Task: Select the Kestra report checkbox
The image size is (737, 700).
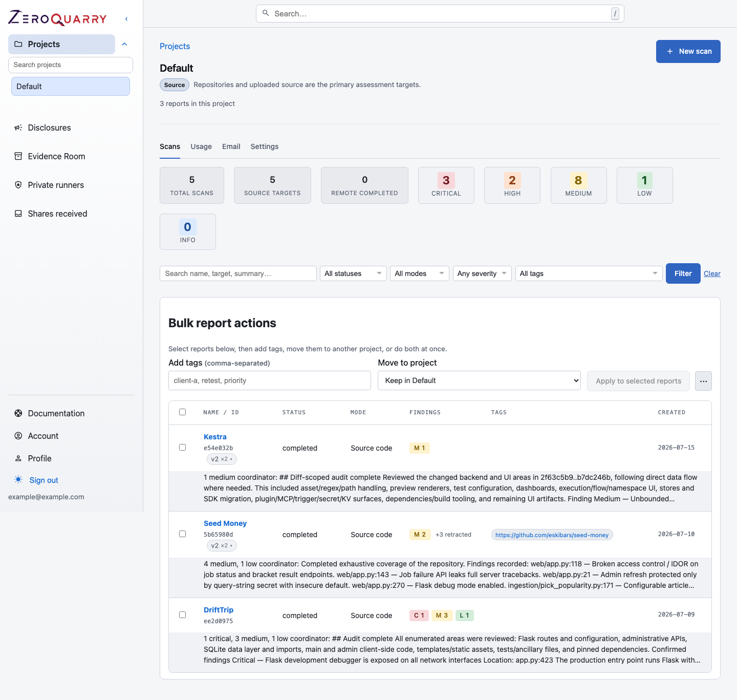Action: (x=183, y=448)
